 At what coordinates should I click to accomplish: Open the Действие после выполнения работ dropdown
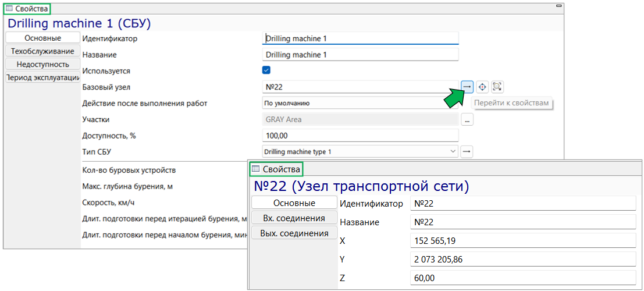click(x=360, y=103)
